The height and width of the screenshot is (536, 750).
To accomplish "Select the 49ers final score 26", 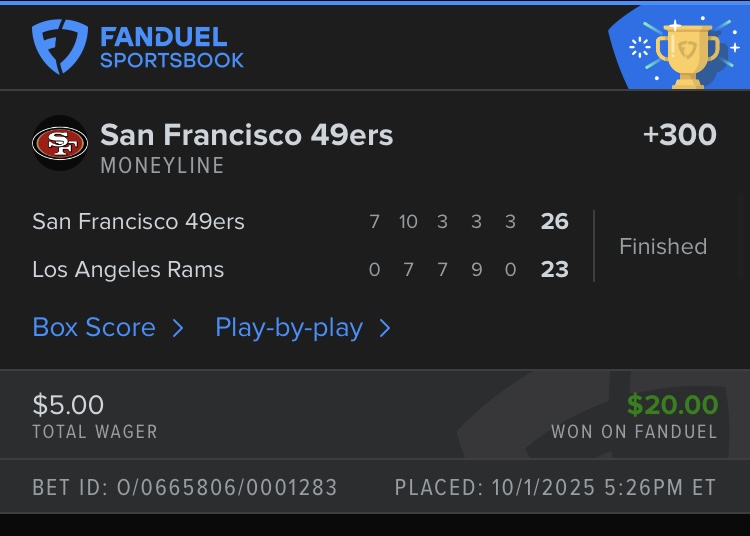I will point(554,222).
